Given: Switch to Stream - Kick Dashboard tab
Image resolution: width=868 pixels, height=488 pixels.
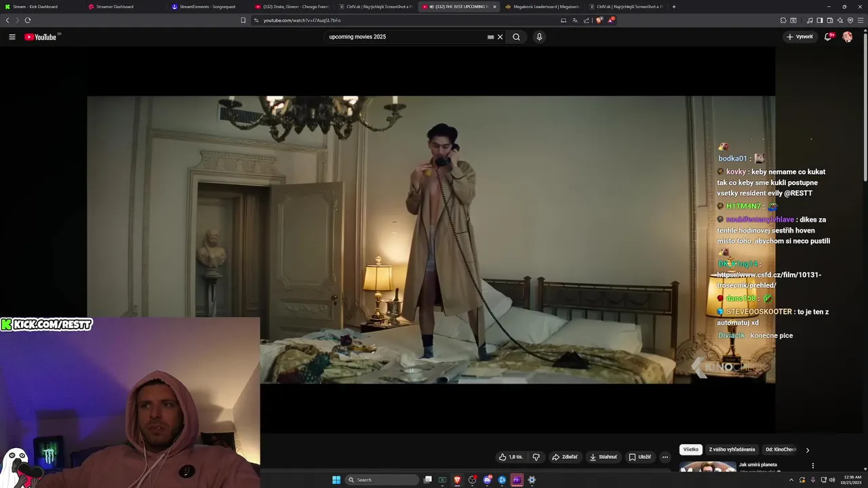Looking at the screenshot, I should 42,7.
